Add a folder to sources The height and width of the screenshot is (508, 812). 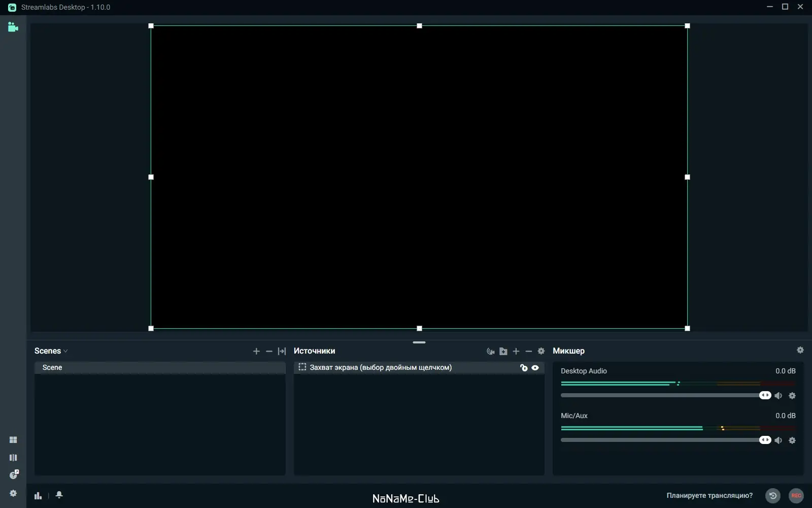point(503,351)
